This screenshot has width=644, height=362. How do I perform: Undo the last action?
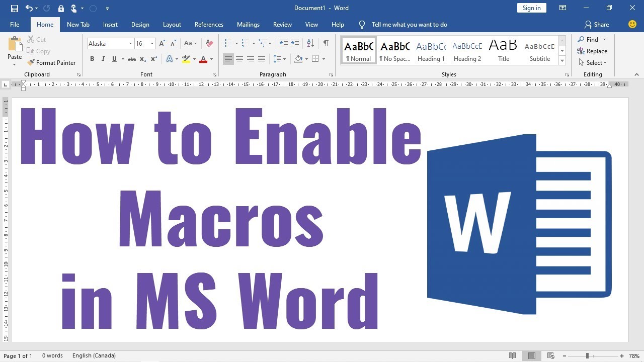(29, 8)
